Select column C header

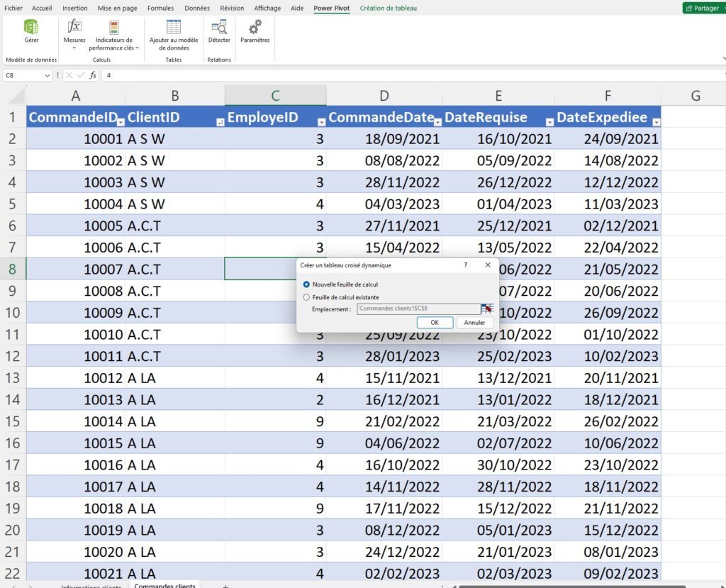(x=275, y=96)
